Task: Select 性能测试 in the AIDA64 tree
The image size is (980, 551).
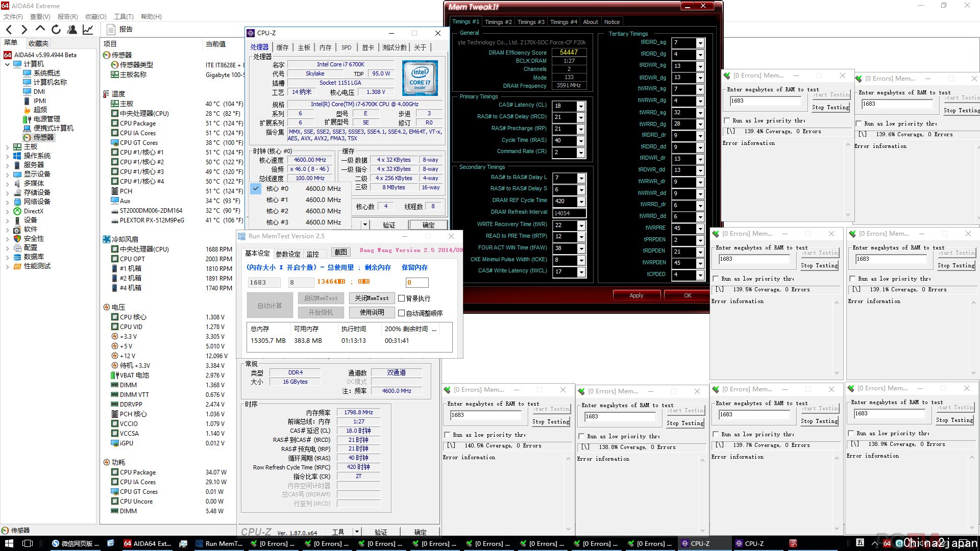Action: 37,266
